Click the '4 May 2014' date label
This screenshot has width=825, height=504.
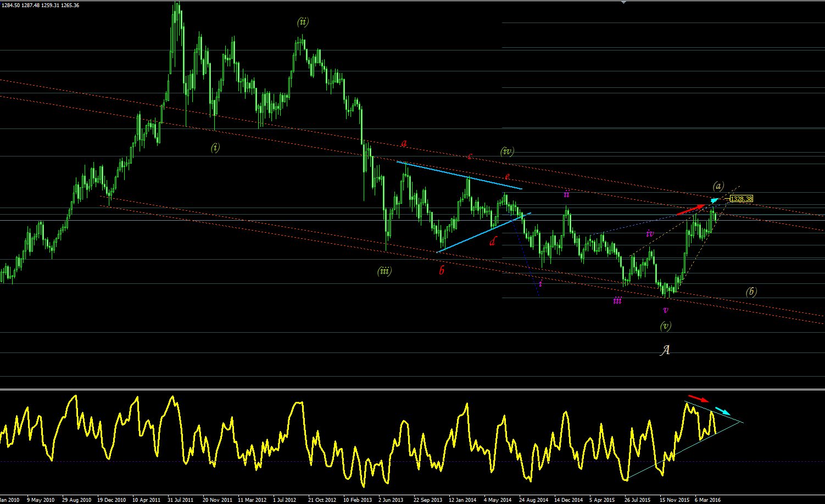click(498, 500)
